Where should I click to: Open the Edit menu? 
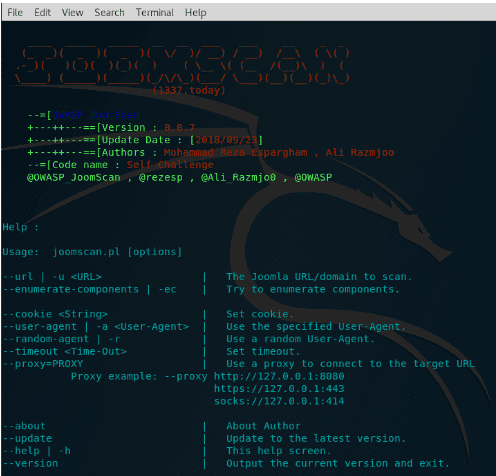click(x=42, y=13)
